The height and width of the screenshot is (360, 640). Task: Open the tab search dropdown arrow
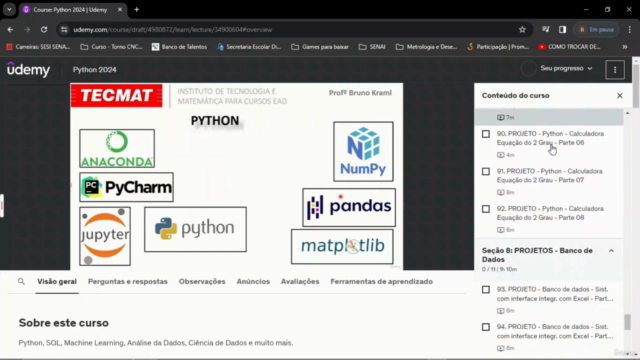(x=9, y=9)
